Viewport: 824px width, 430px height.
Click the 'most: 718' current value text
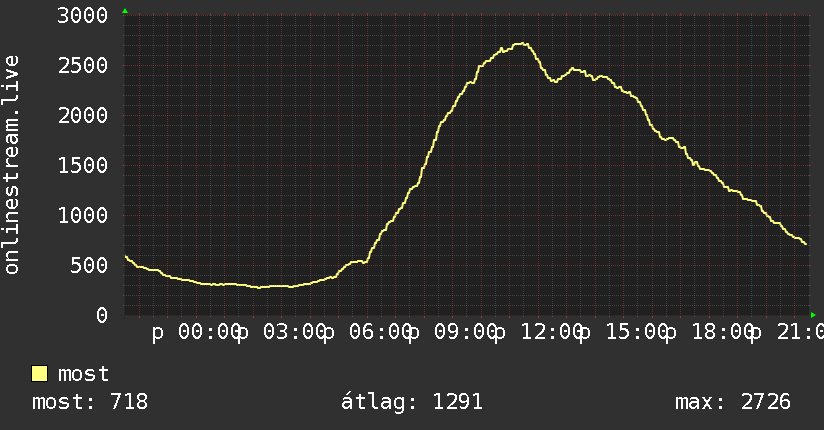[x=90, y=402]
